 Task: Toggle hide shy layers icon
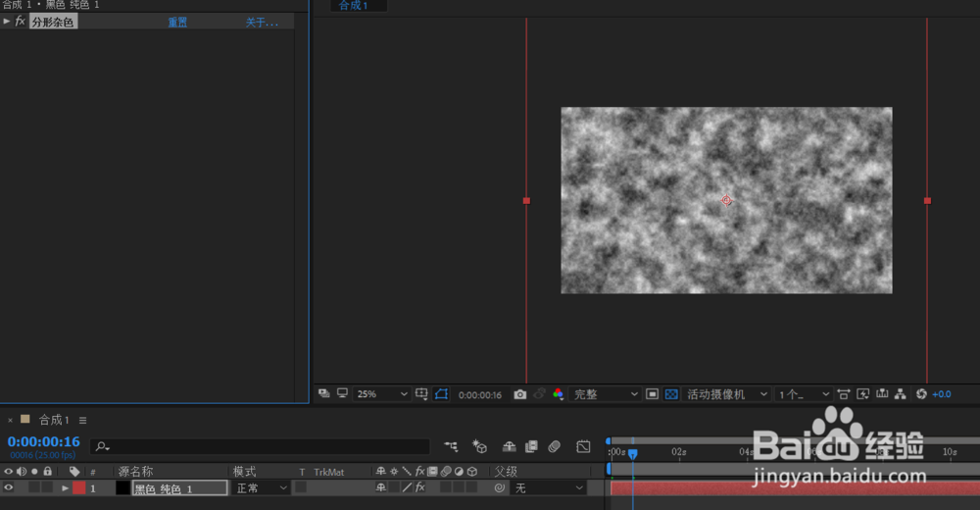[510, 447]
